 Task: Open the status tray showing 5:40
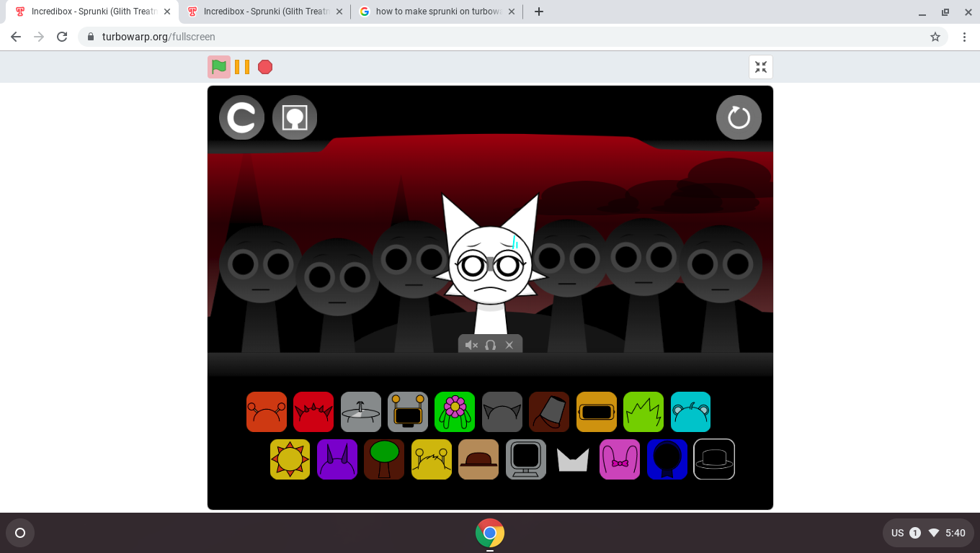point(928,533)
